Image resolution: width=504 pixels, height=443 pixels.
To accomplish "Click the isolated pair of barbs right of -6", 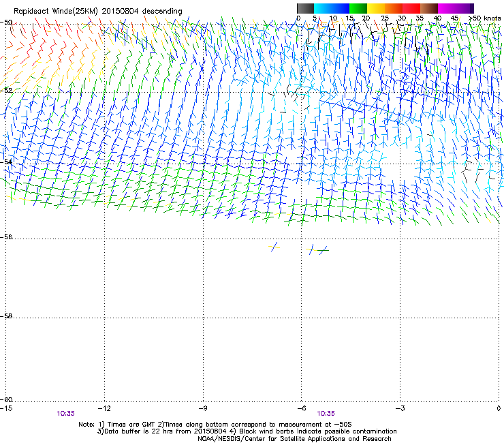I will point(317,249).
